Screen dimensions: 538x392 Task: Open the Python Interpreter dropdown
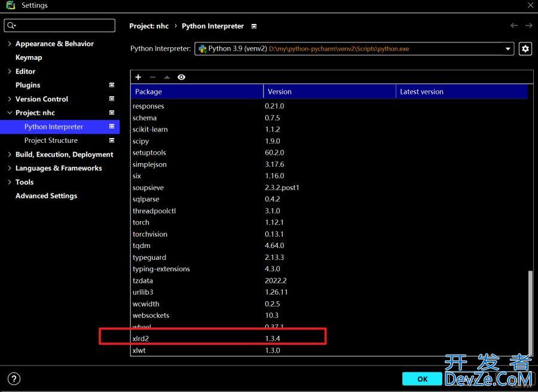point(354,48)
